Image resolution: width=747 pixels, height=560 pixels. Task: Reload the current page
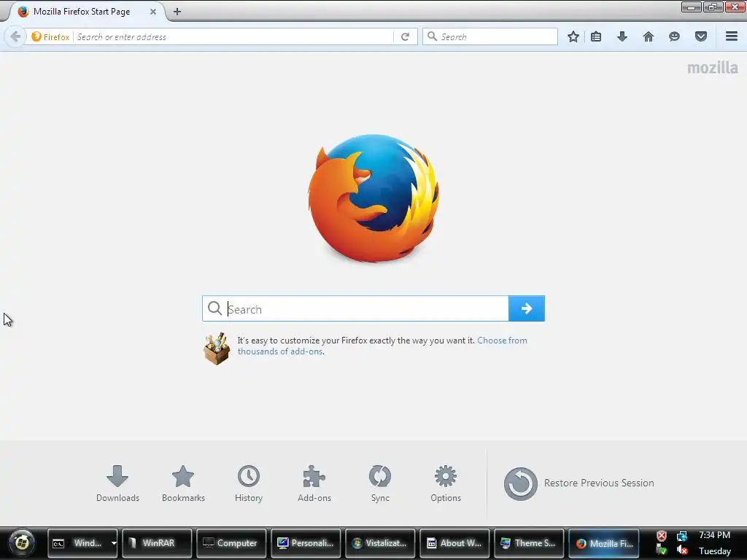click(406, 36)
